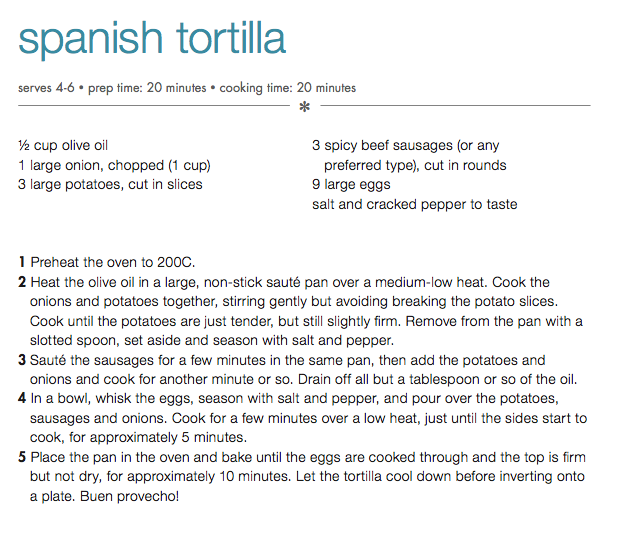Click 'Sauté the sausages' instruction line

(x=288, y=360)
